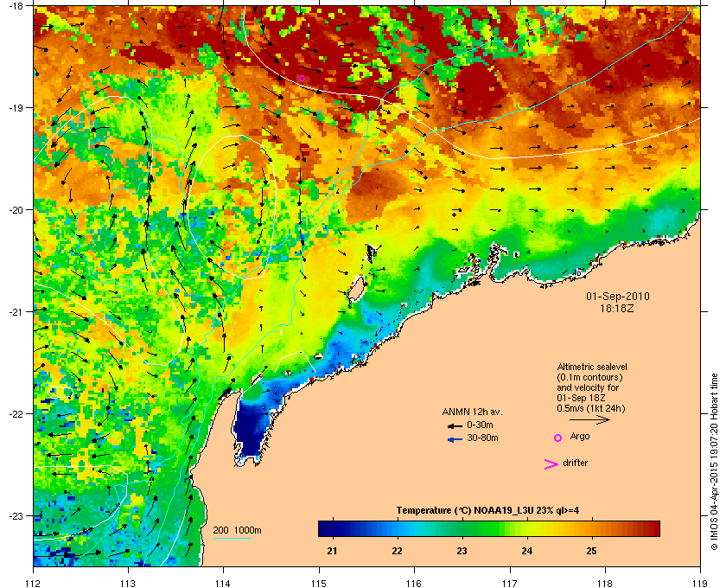Click the '200 1000m' bathymetry label
Screen dimensions: 726x588
pyautogui.click(x=237, y=531)
